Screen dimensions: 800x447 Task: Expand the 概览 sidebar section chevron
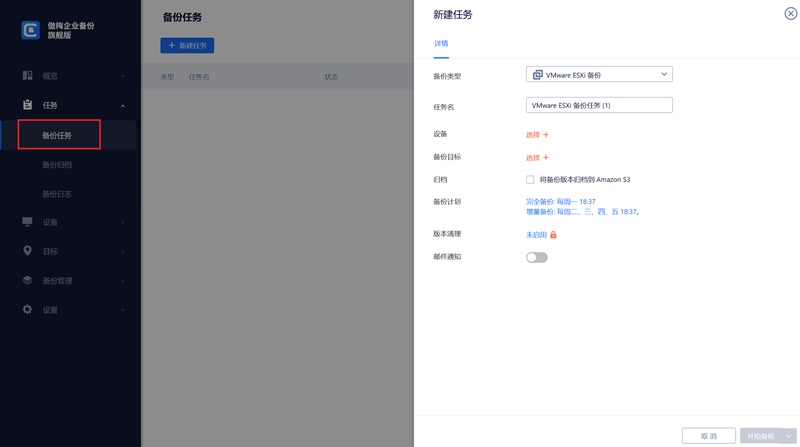[x=122, y=77]
